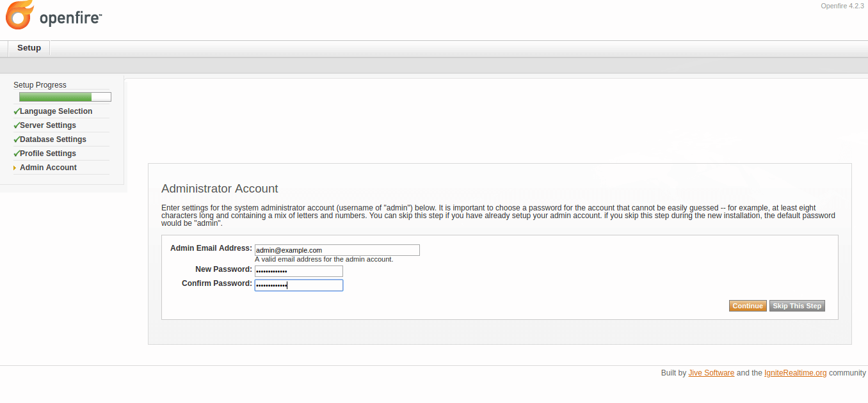The image size is (868, 403).
Task: Choose the Profile Settings step label
Action: 48,154
